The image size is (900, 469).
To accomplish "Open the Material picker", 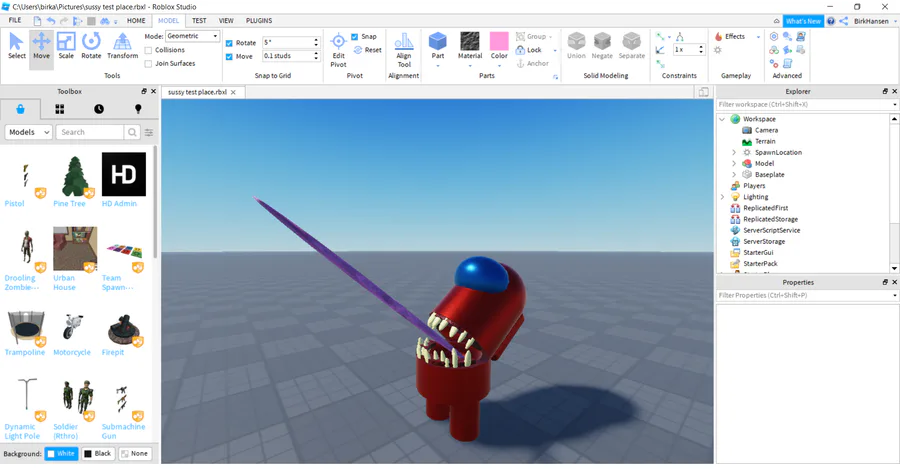I will pyautogui.click(x=470, y=45).
